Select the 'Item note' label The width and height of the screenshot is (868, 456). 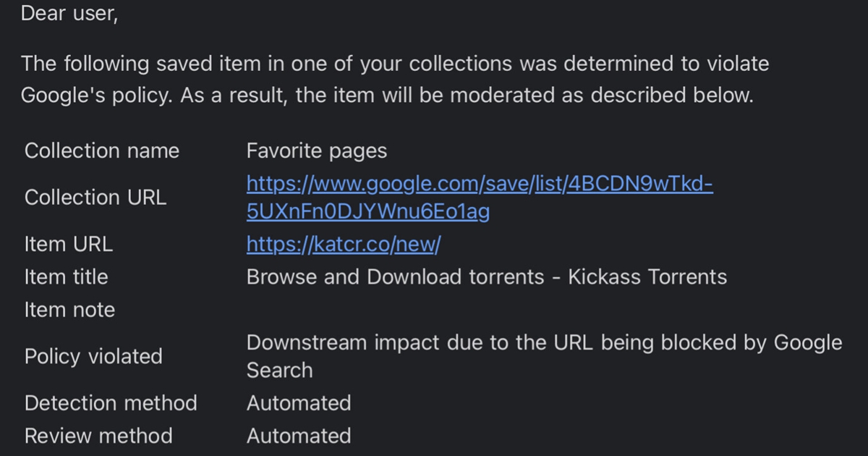tap(69, 310)
